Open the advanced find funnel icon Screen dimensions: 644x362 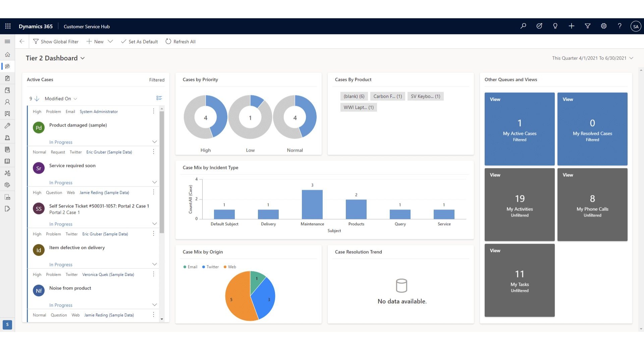point(587,26)
